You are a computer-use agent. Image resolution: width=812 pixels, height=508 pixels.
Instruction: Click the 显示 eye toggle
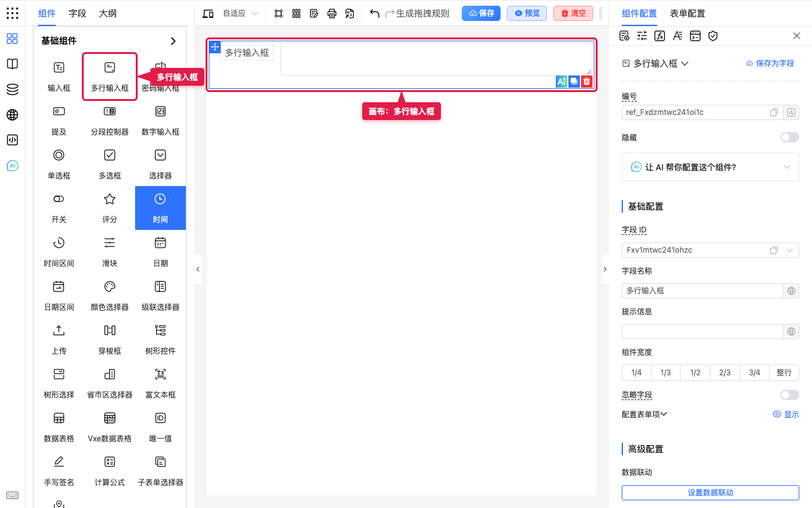click(x=786, y=414)
